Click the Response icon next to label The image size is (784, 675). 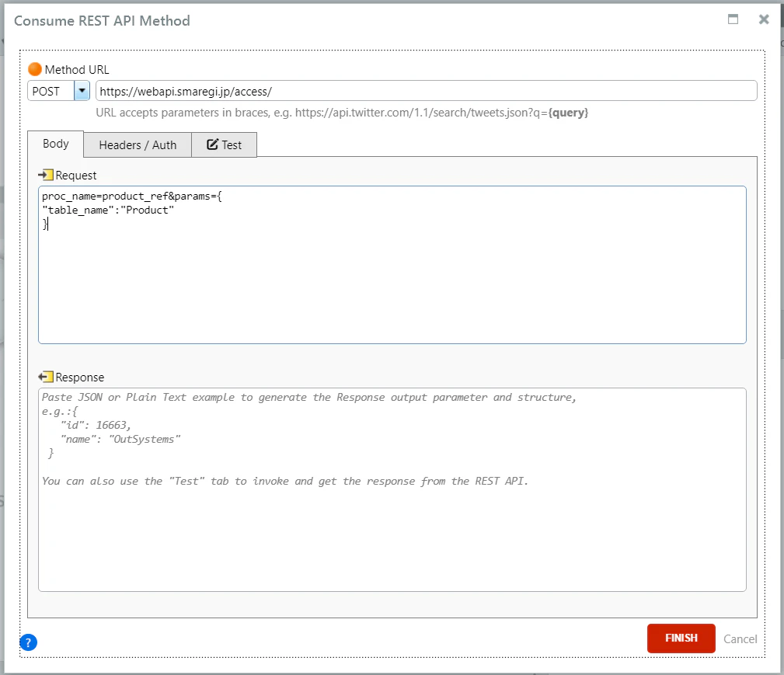pyautogui.click(x=46, y=377)
